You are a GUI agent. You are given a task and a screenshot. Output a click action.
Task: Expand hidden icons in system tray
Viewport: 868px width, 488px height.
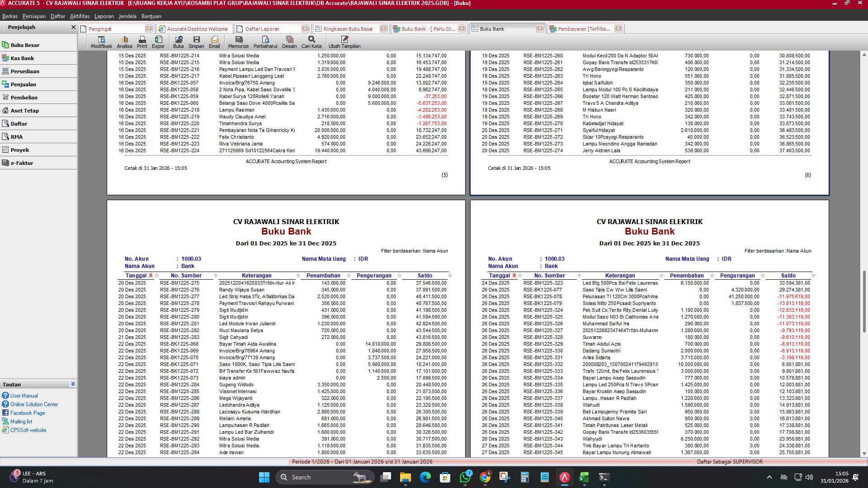(769, 477)
